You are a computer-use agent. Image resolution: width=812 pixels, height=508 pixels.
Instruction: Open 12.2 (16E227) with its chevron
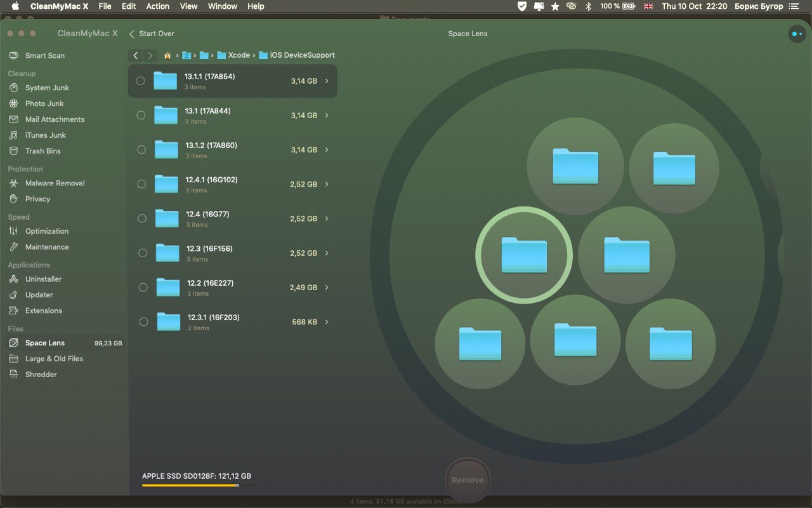click(327, 288)
